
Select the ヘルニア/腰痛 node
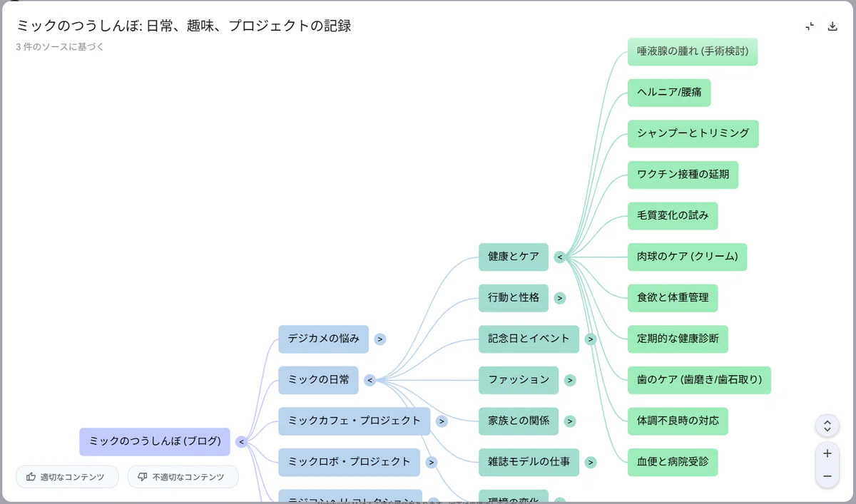pyautogui.click(x=669, y=93)
